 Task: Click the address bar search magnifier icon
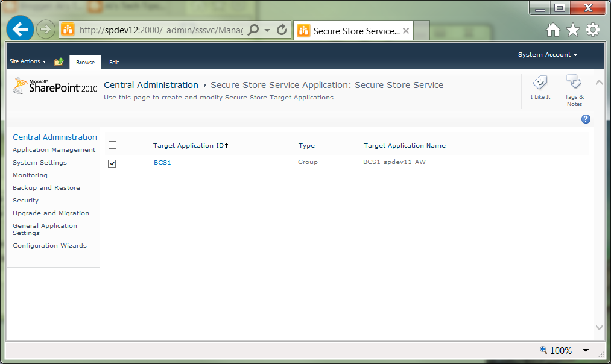253,29
